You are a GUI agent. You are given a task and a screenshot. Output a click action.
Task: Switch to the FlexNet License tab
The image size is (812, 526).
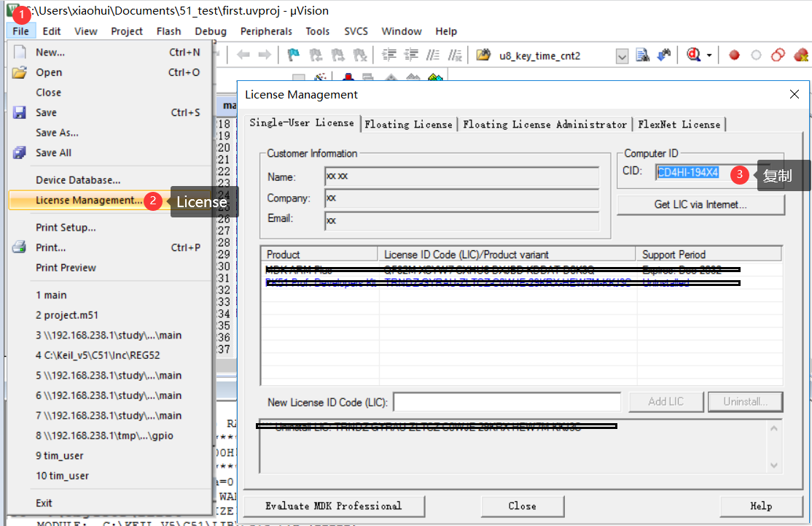(x=679, y=124)
